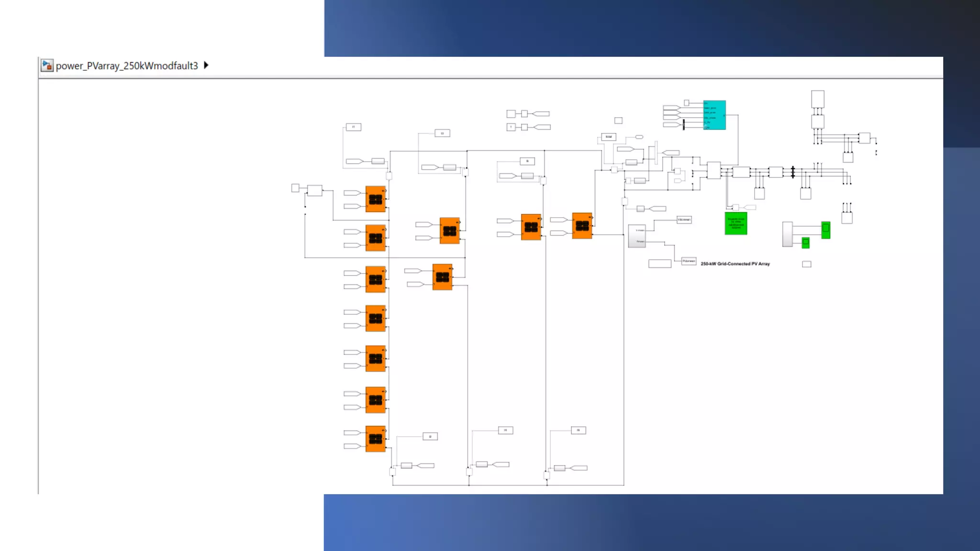This screenshot has width=980, height=551.
Task: Select the topmost PV array block in left column
Action: pos(375,199)
